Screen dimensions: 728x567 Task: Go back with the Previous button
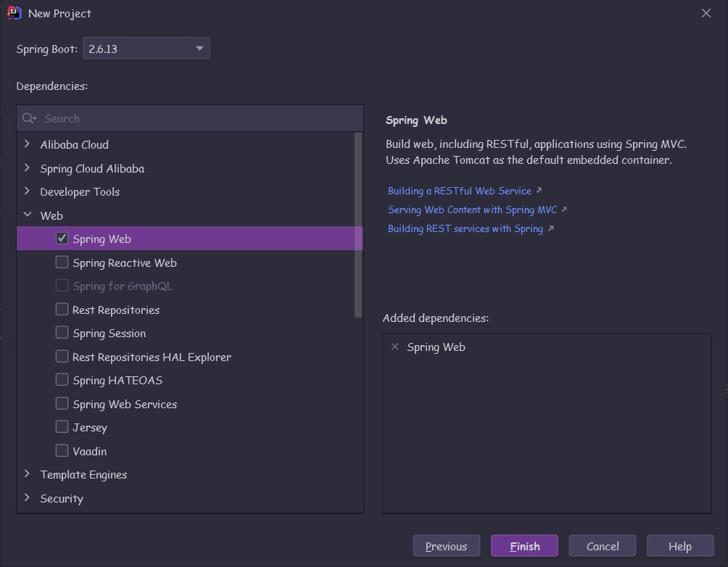pyautogui.click(x=446, y=546)
